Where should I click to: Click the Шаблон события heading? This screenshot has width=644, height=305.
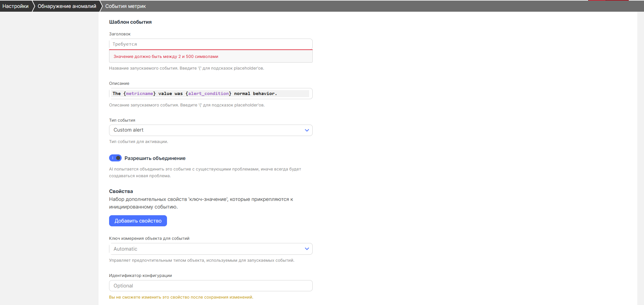pos(130,22)
